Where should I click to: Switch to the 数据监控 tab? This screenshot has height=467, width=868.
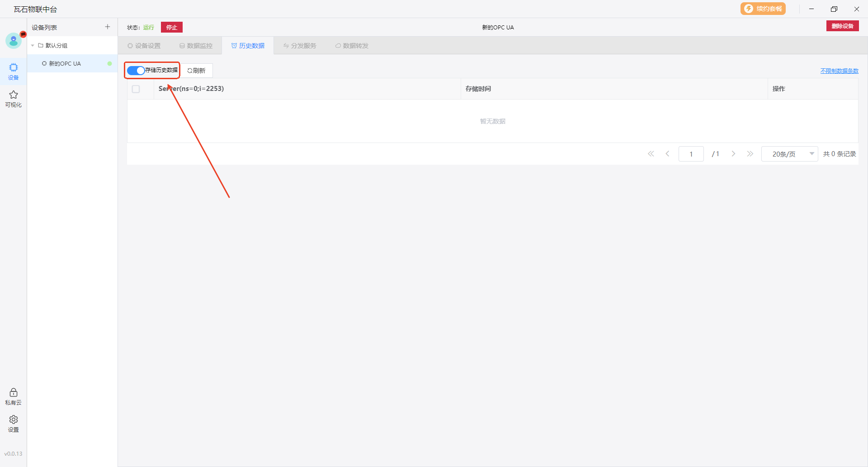196,46
